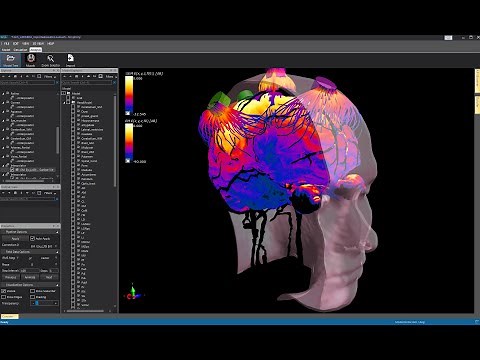The height and width of the screenshot is (360, 480).
Task: Select the Pons tree item
Action: click(84, 165)
